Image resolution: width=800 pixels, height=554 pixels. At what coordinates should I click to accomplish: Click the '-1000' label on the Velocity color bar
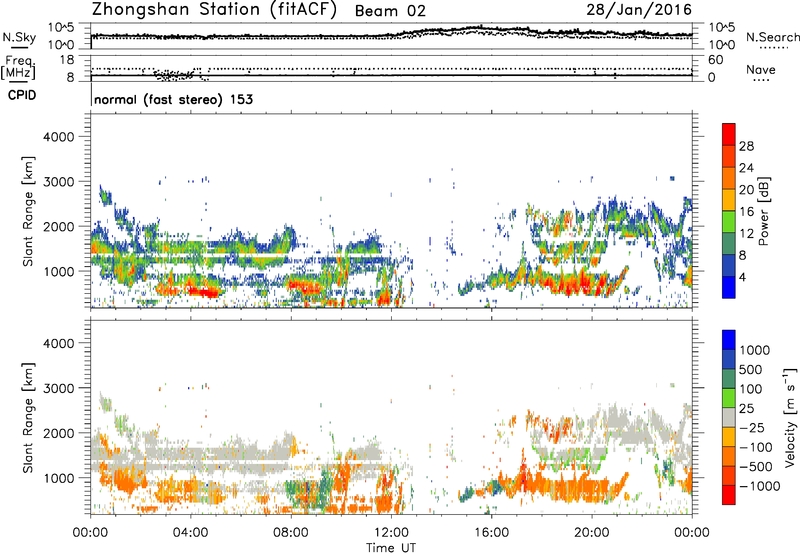(x=760, y=486)
